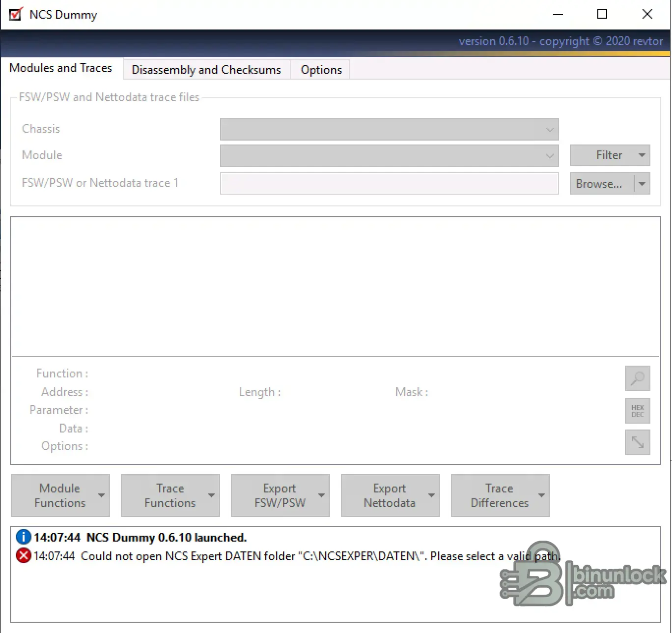
Task: Click the Export FSW/PSW button
Action: point(280,495)
